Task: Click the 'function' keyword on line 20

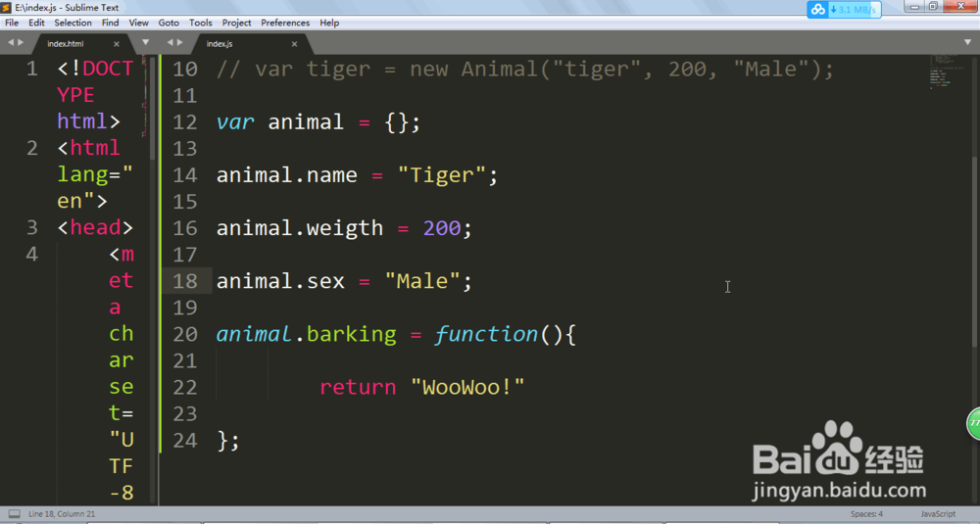Action: (486, 334)
